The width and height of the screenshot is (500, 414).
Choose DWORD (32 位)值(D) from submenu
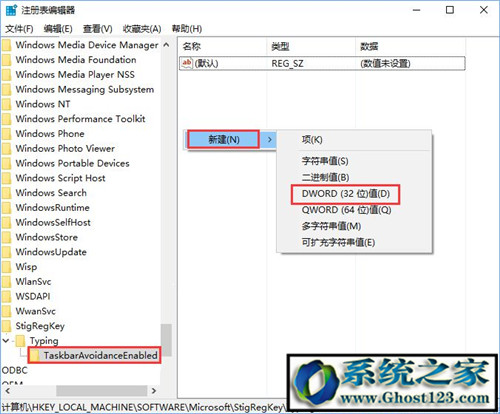346,194
